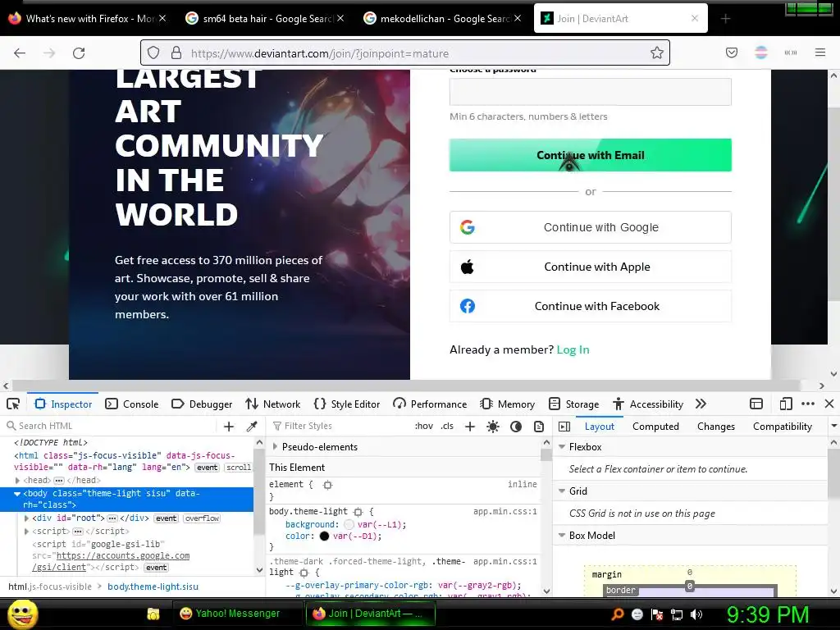Open the Performance tab
Image resolution: width=840 pixels, height=630 pixels.
[x=430, y=404]
